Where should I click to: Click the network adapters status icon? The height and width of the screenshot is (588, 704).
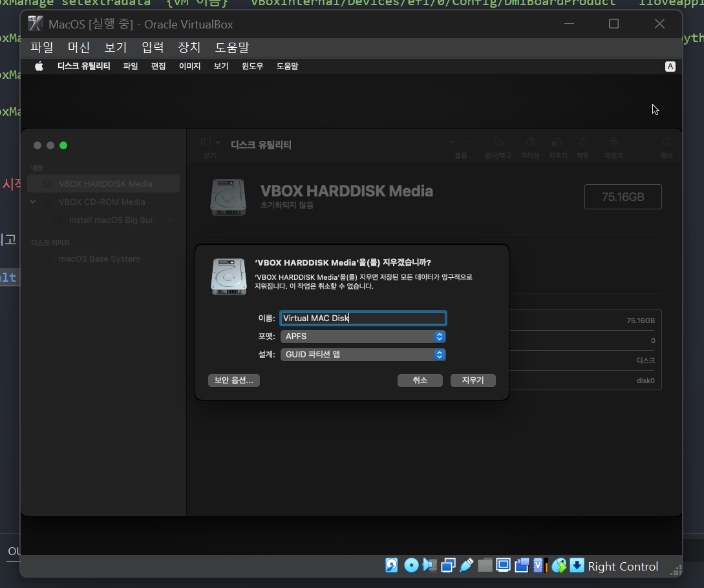click(x=448, y=565)
